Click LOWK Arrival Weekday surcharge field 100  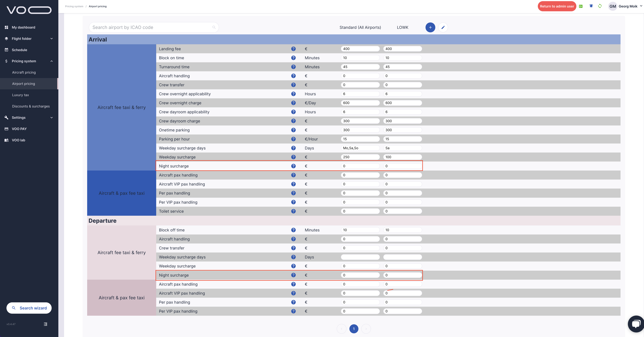[402, 157]
